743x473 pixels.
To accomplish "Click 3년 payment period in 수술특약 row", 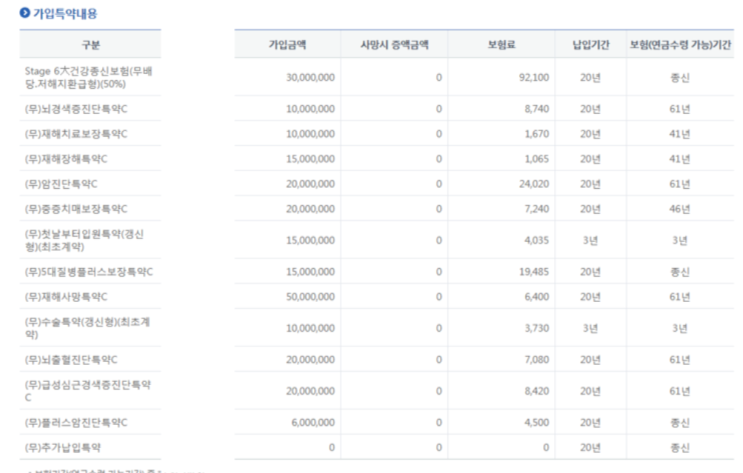I will point(590,328).
